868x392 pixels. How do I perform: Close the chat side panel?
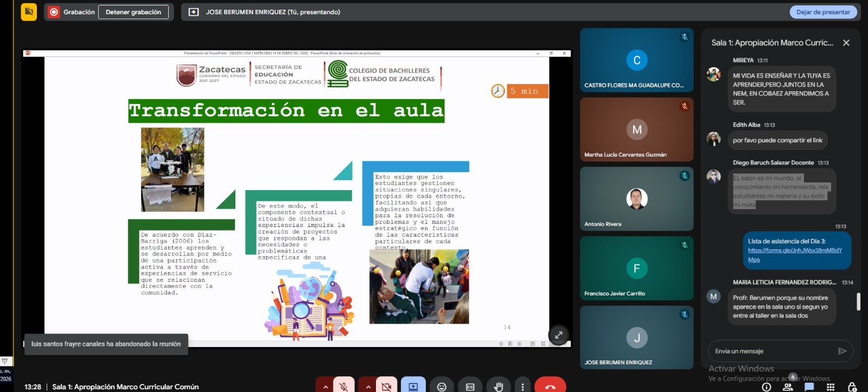pos(846,43)
